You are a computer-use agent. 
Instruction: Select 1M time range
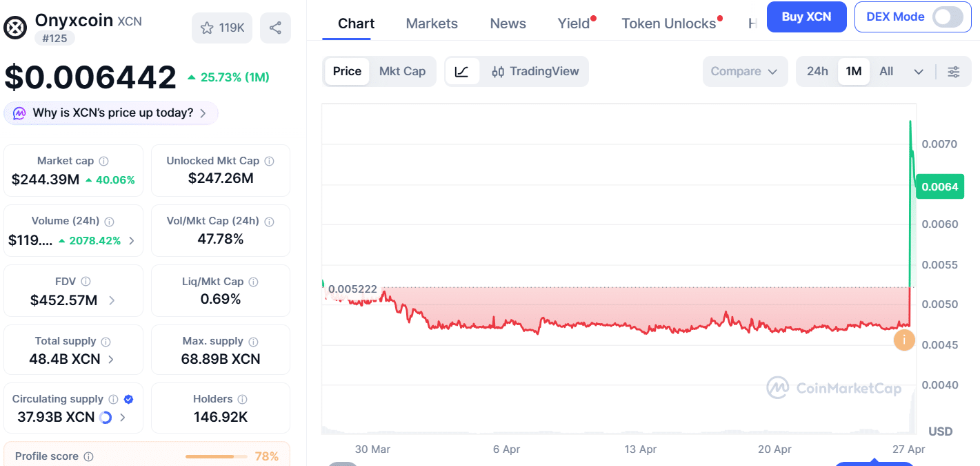click(x=854, y=71)
